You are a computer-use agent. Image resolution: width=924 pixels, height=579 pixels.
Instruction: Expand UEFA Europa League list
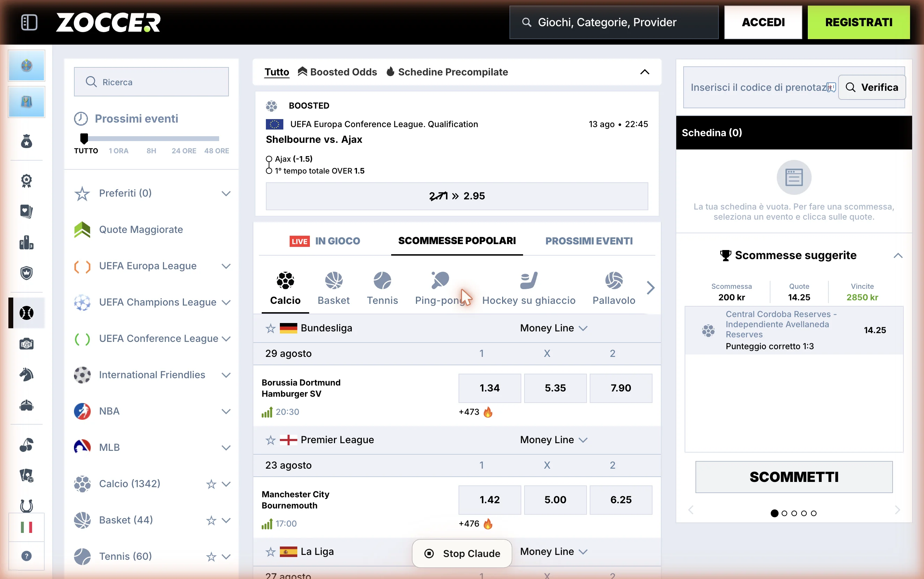(x=226, y=266)
